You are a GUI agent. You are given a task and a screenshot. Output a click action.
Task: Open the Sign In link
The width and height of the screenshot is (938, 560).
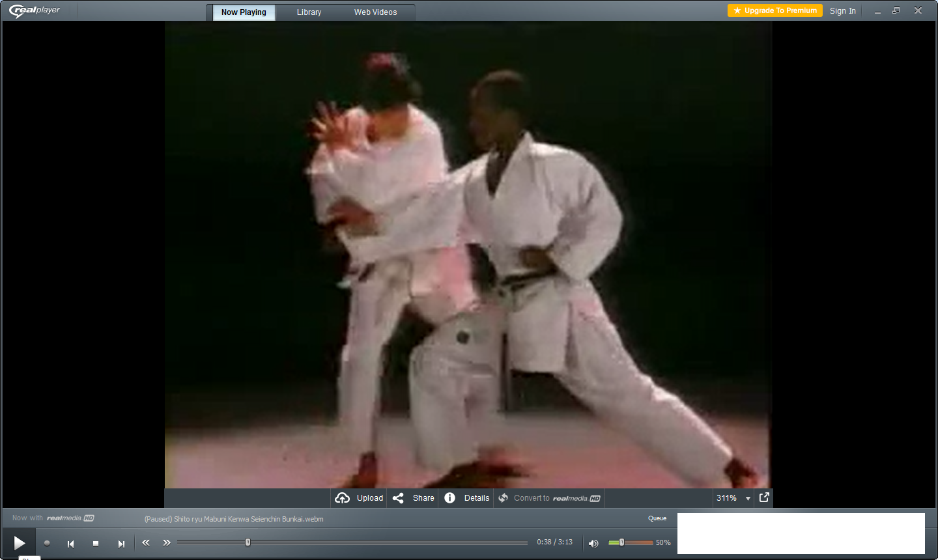[843, 10]
